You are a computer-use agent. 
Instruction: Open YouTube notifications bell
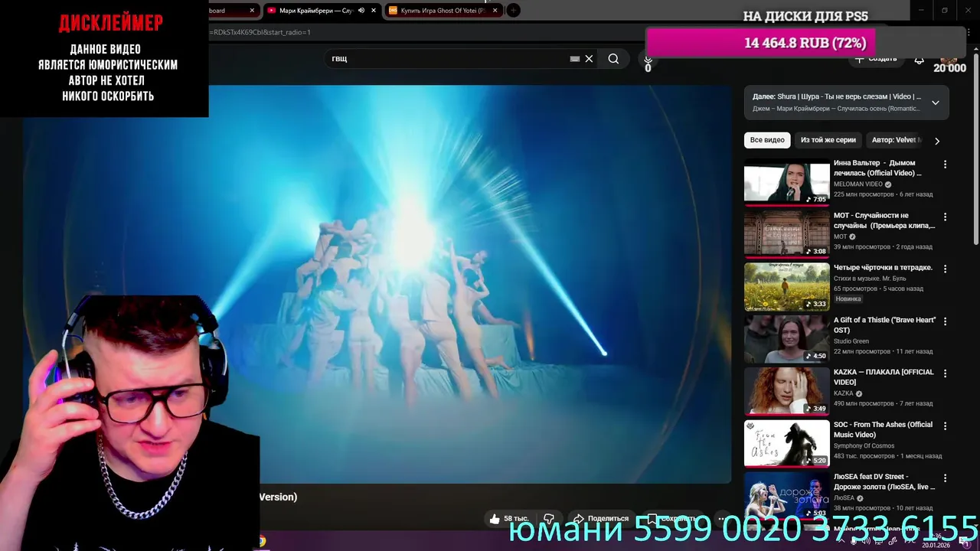[919, 59]
